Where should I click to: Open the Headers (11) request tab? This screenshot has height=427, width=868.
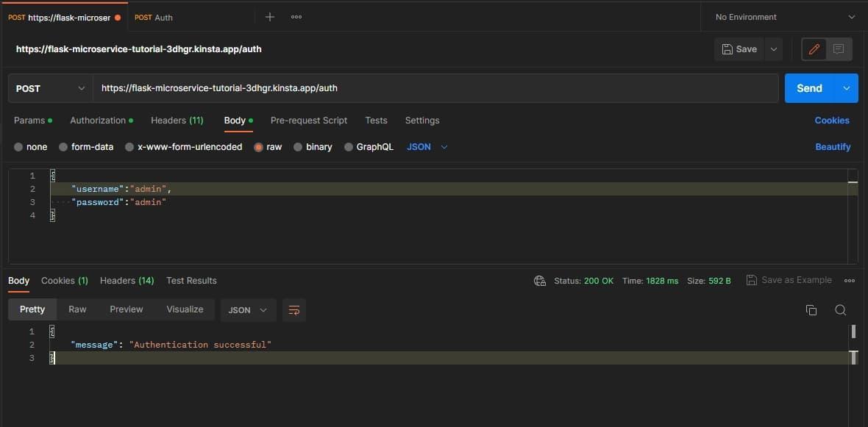177,120
